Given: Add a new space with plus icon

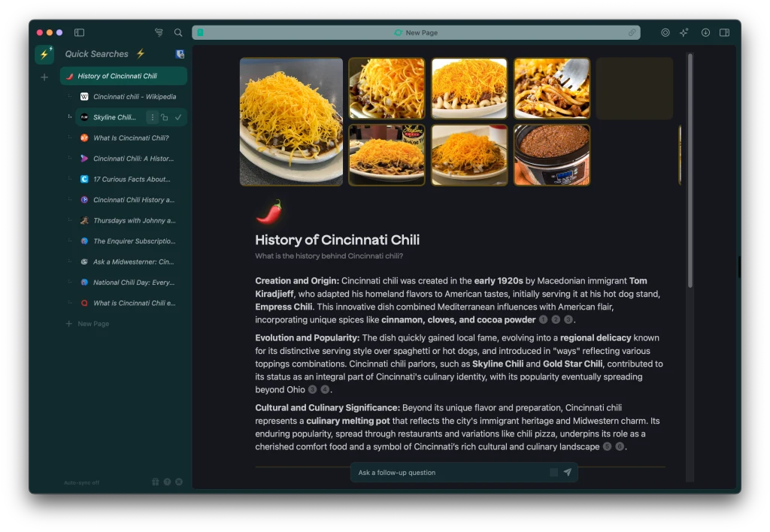Looking at the screenshot, I should 44,77.
